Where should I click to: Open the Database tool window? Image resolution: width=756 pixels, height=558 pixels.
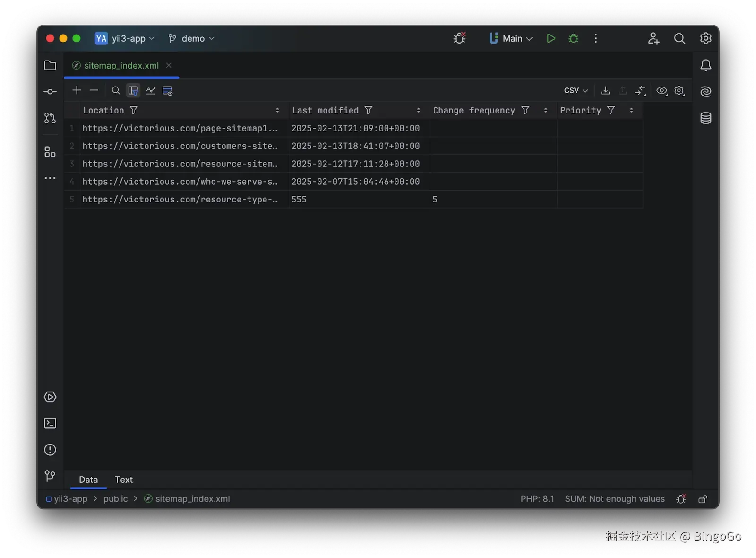(x=705, y=118)
